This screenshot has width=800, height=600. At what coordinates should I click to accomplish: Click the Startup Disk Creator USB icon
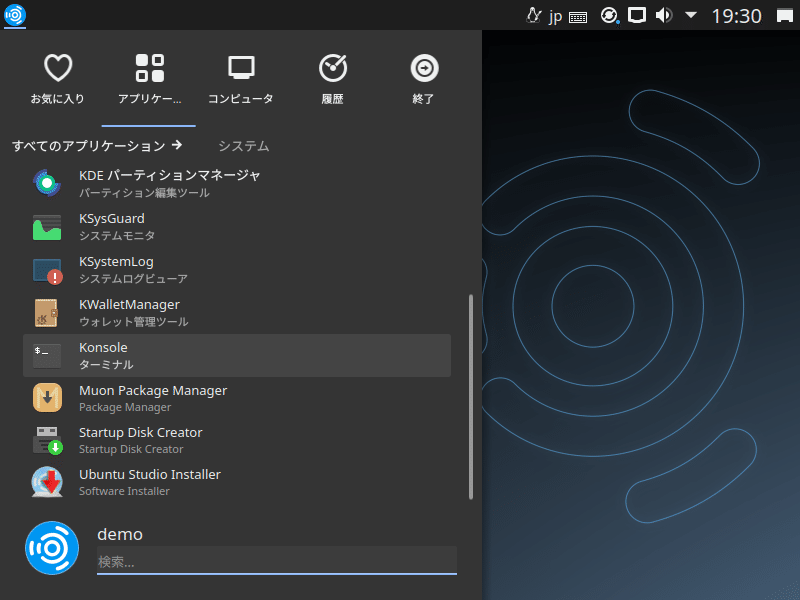point(47,440)
